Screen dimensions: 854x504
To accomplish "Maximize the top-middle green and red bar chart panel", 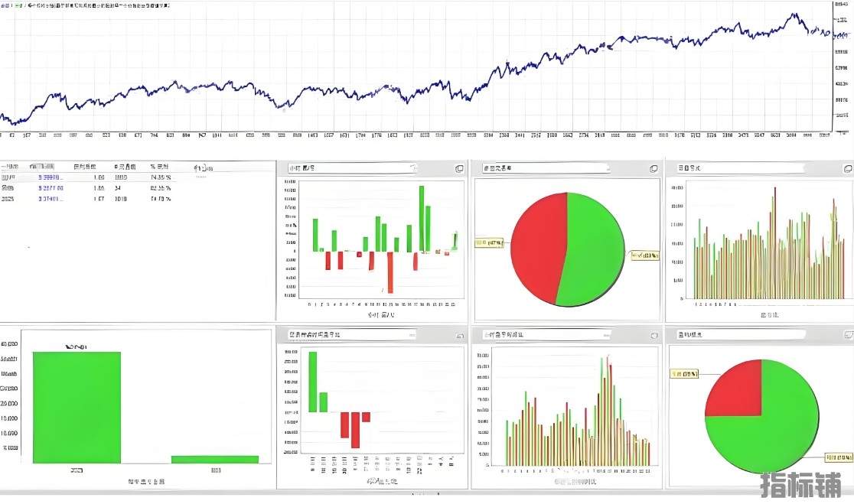I will (x=459, y=168).
